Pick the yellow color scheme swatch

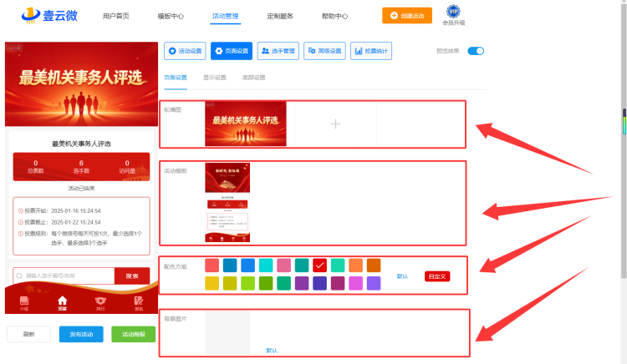pyautogui.click(x=212, y=283)
